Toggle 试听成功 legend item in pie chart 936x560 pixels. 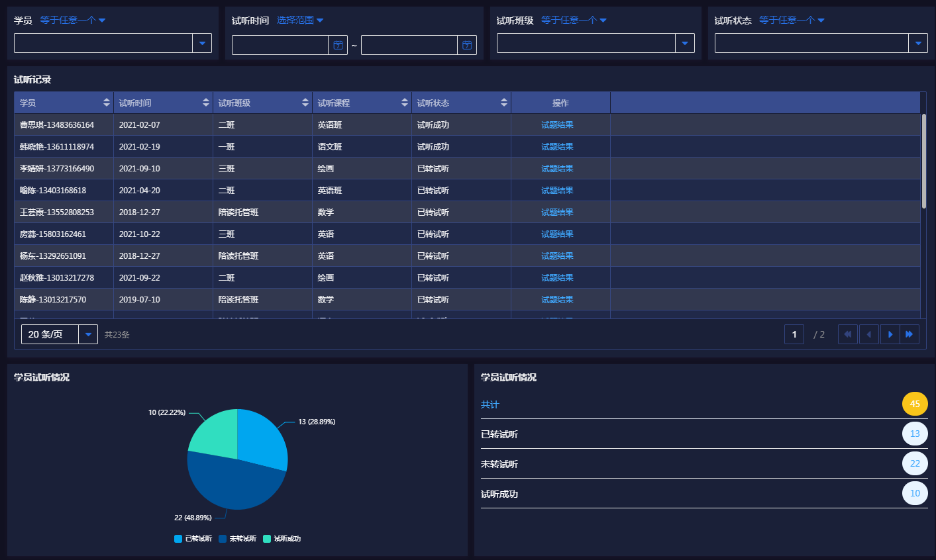[x=282, y=539]
